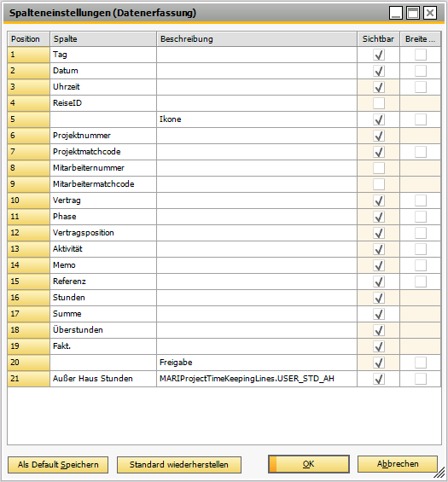Toggle Sichtbar checkbox for Tag row
Image resolution: width=448 pixels, height=482 pixels.
(379, 55)
